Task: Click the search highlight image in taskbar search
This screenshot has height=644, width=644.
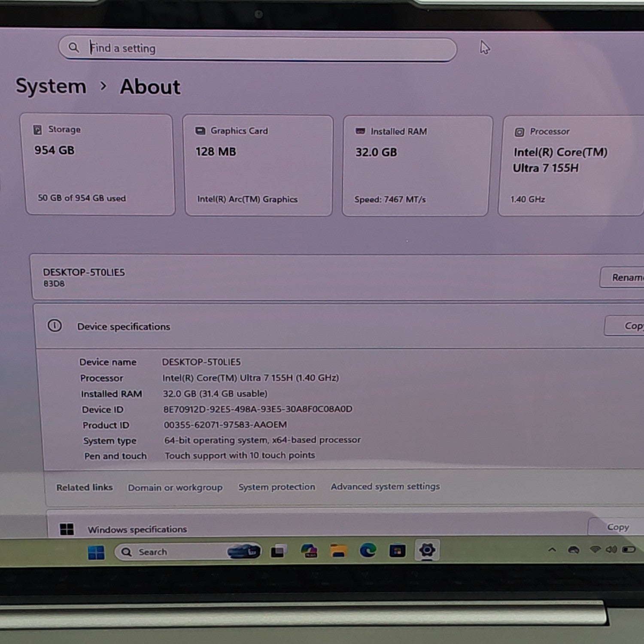Action: 243,551
